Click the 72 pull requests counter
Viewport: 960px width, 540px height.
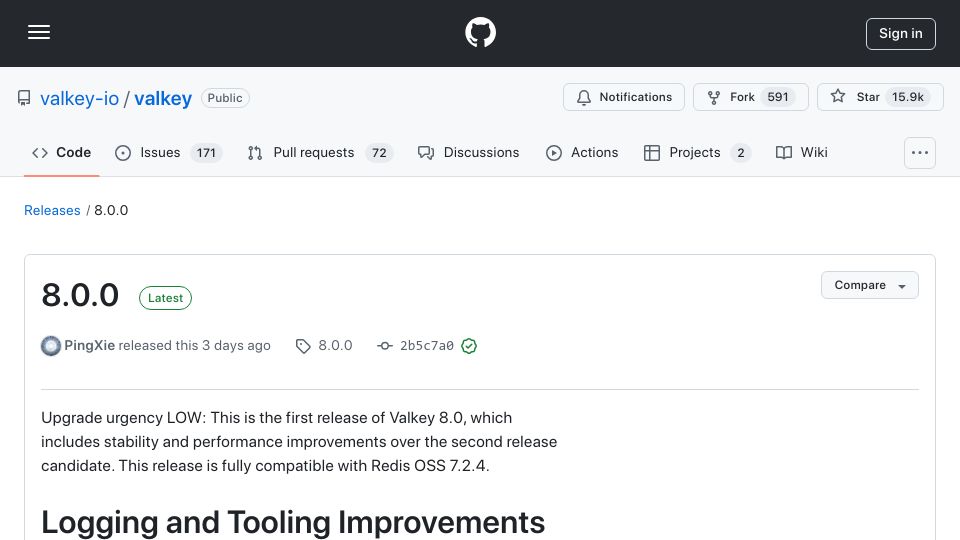coord(379,153)
